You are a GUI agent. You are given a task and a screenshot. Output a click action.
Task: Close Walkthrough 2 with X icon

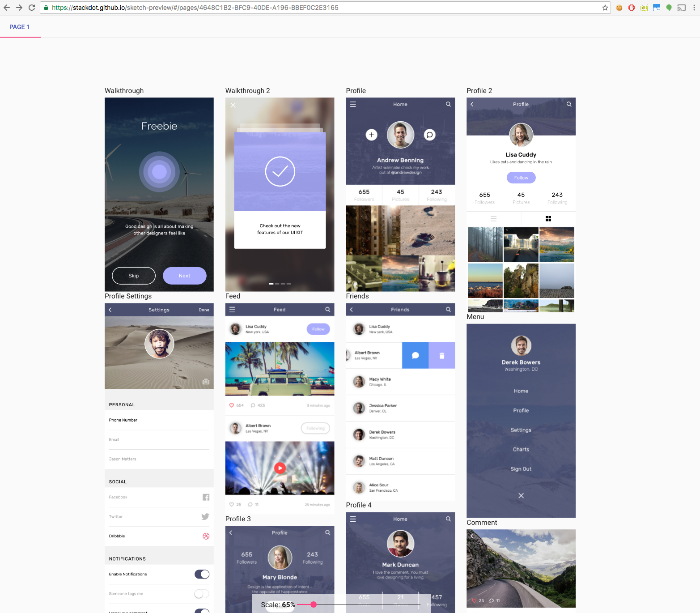click(233, 105)
